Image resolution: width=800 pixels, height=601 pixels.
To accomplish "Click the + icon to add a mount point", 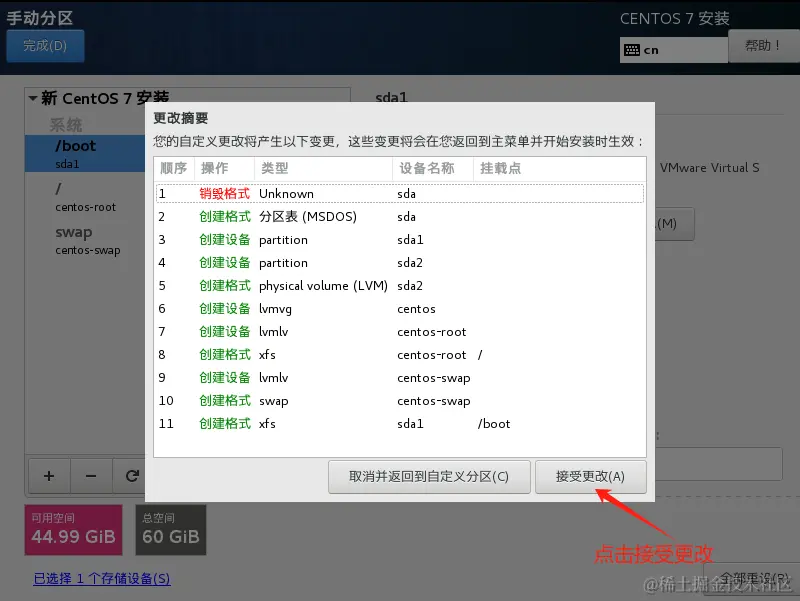I will (48, 476).
